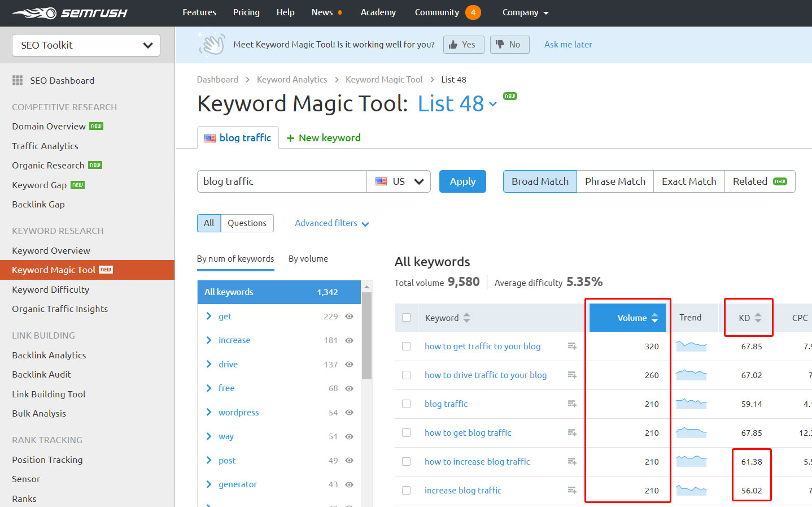Click Ask me later link
The height and width of the screenshot is (507, 812).
(568, 45)
